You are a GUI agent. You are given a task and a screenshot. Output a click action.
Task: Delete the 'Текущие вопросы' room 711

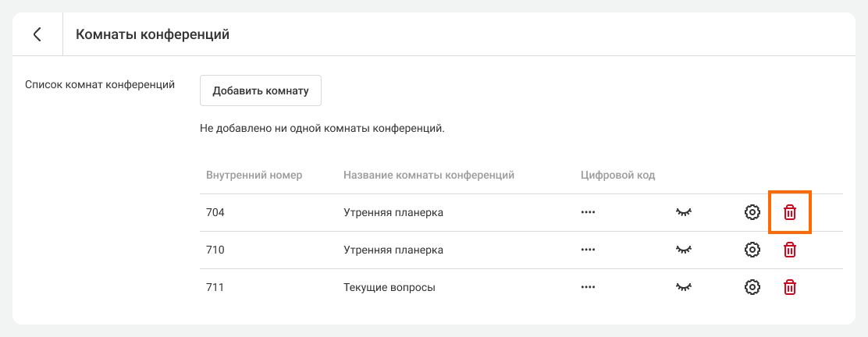tap(790, 287)
